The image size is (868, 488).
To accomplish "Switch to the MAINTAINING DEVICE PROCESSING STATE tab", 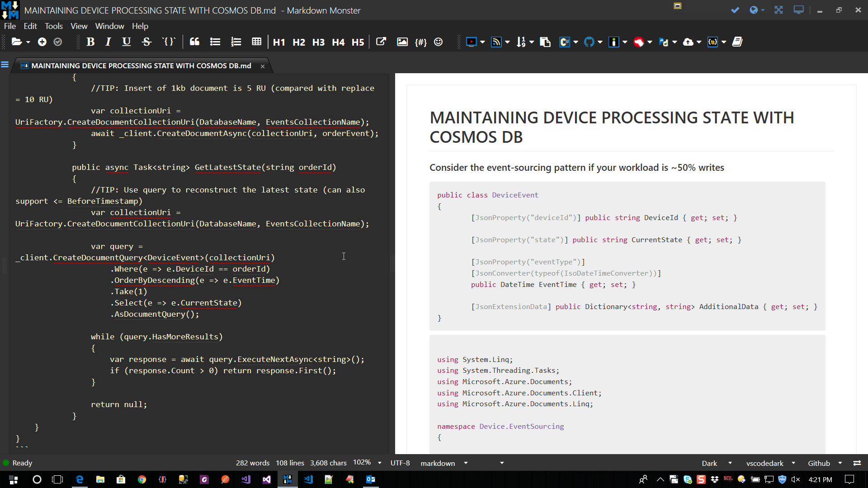I will [140, 66].
